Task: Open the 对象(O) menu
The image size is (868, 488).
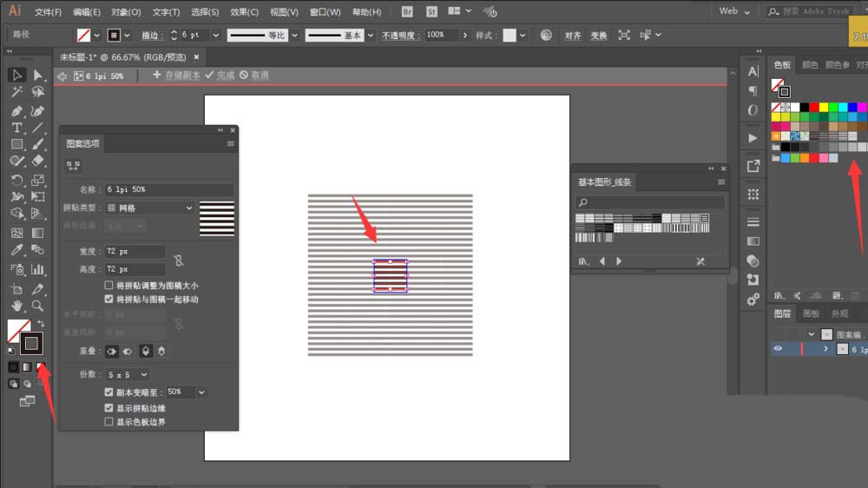Action: tap(126, 11)
